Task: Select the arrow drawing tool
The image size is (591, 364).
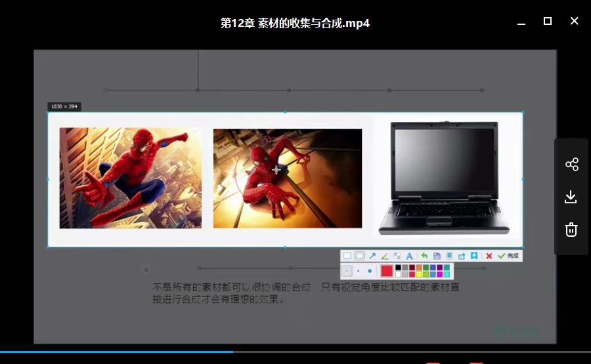Action: click(x=372, y=256)
